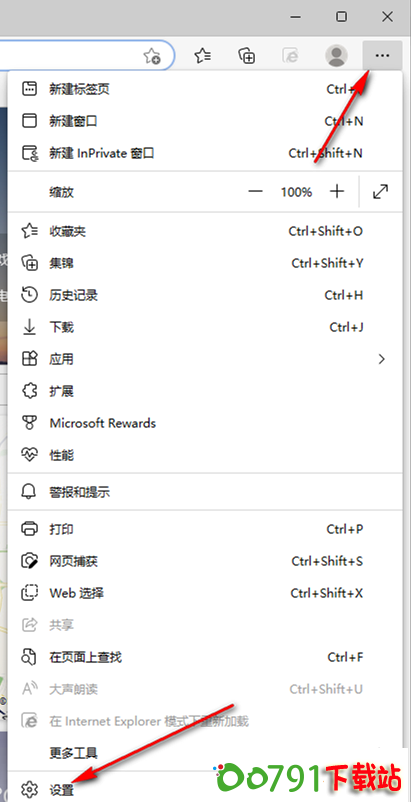Open the Collections toolbar icon
411x802 pixels.
(247, 55)
